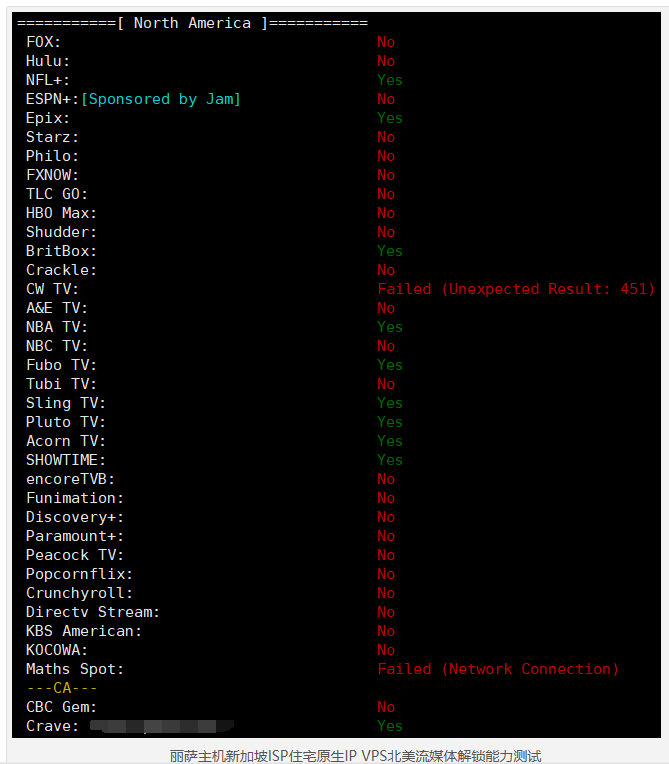Click the blurred region next to Crave
This screenshot has height=764, width=669.
(162, 726)
